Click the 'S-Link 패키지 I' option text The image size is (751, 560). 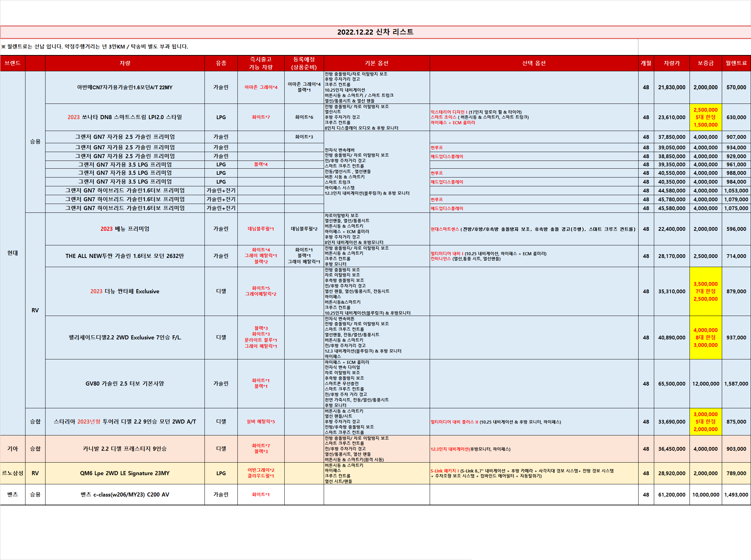coord(445,471)
